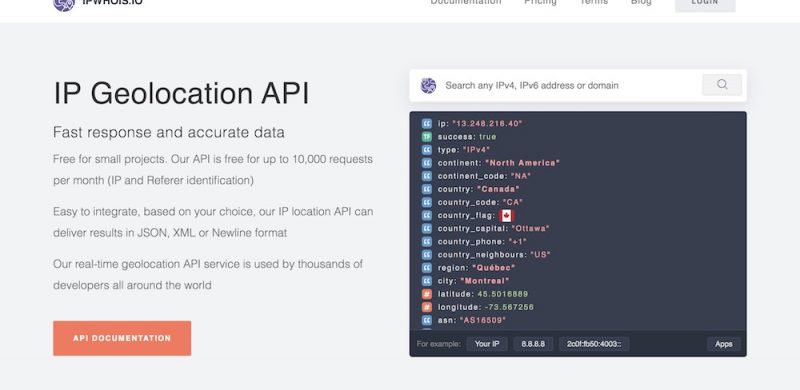The width and height of the screenshot is (800, 390).
Task: Click the IP Geolocation API heading
Action: pyautogui.click(x=181, y=93)
